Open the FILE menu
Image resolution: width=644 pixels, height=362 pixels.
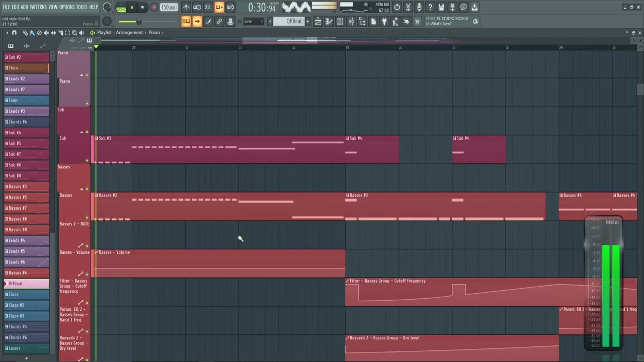tap(7, 7)
